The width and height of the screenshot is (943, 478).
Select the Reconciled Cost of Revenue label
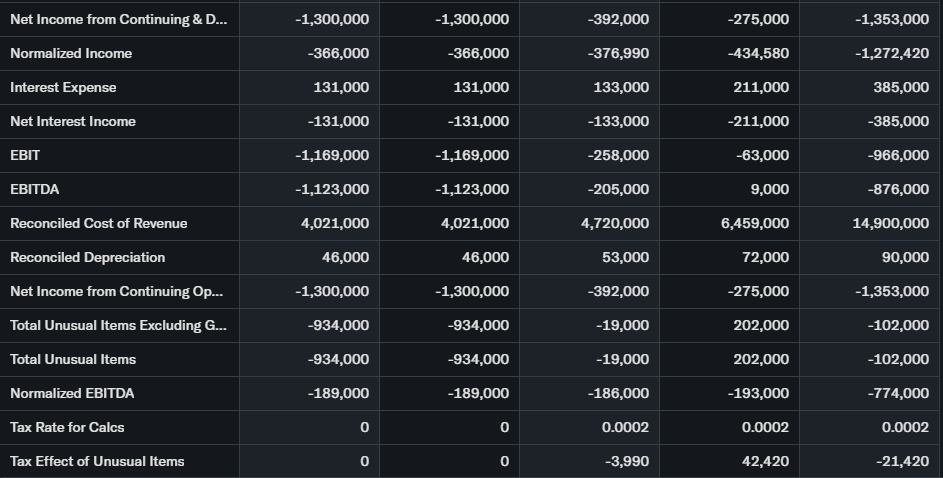point(99,223)
